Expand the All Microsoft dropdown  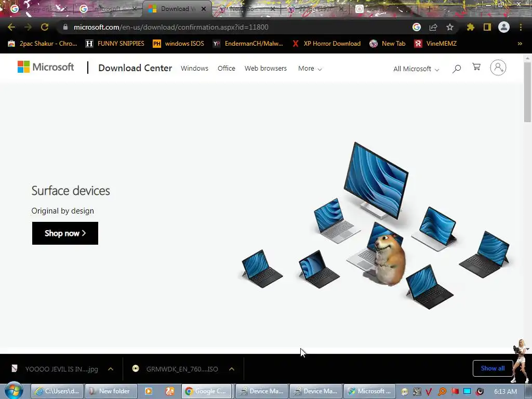416,69
